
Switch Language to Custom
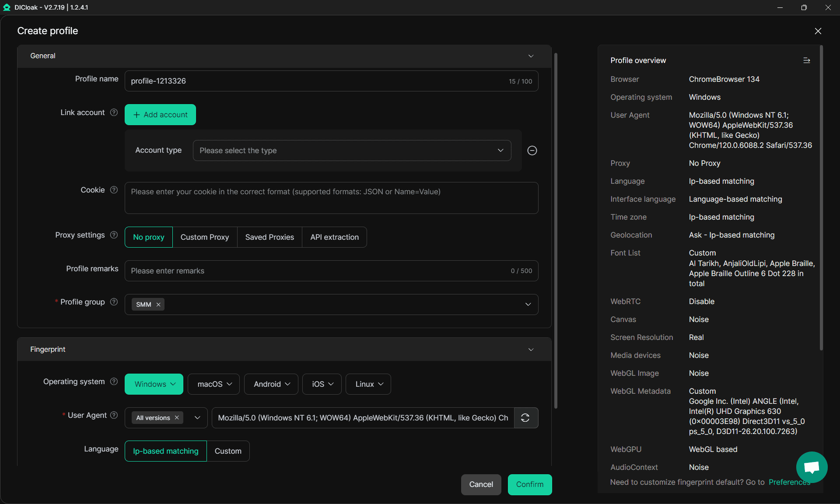(x=227, y=451)
